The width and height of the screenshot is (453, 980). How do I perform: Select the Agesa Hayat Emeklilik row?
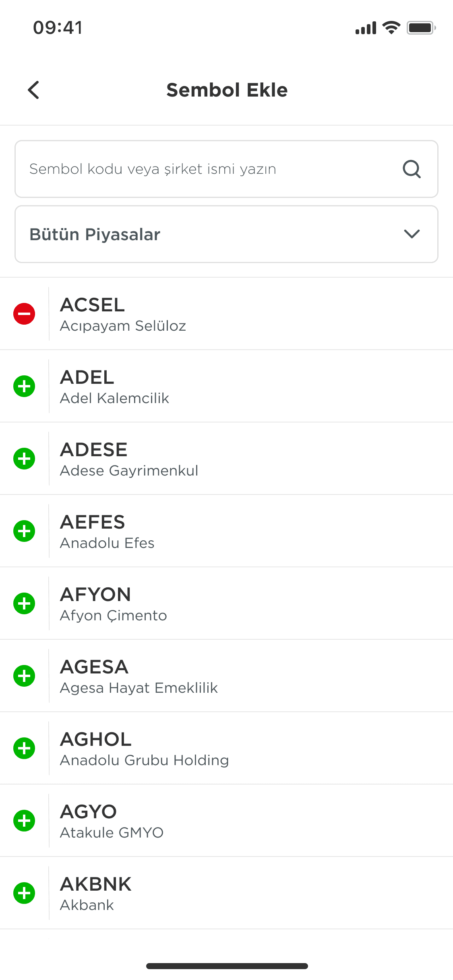tap(226, 676)
